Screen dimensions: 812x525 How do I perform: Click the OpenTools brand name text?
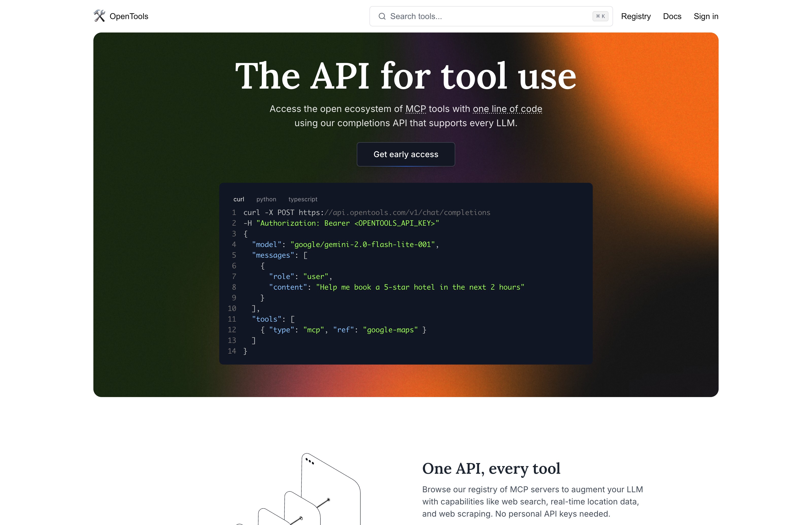[129, 16]
